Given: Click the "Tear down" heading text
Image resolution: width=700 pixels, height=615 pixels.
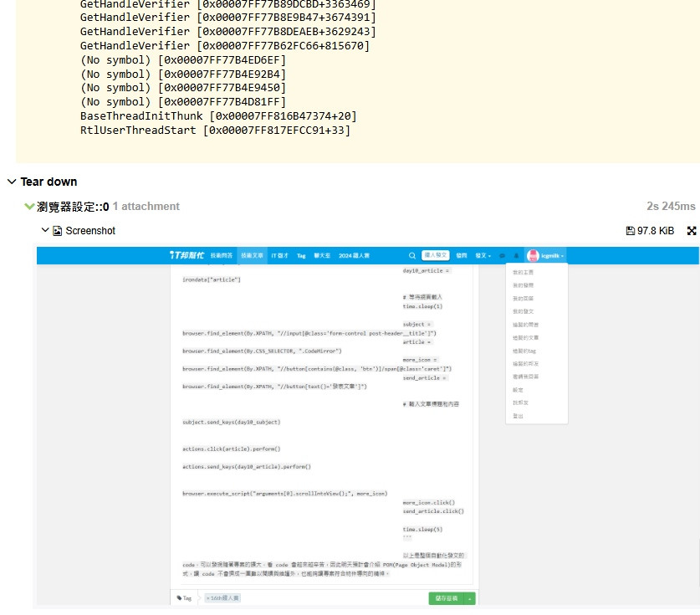Looking at the screenshot, I should 49,182.
